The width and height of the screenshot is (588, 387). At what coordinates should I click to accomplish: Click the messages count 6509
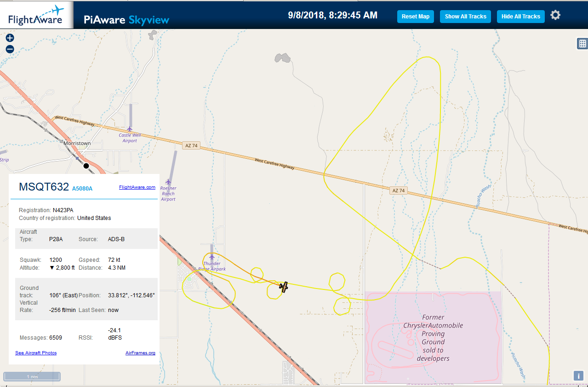click(56, 338)
